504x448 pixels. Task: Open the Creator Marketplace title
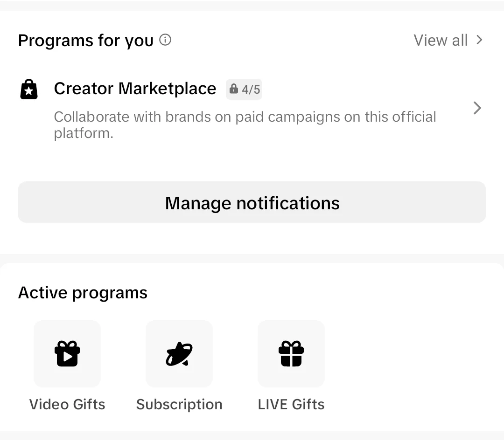click(135, 89)
